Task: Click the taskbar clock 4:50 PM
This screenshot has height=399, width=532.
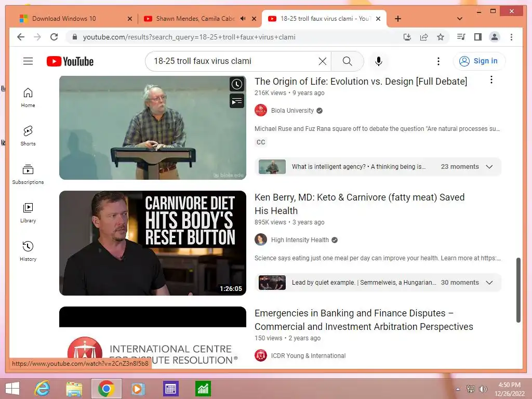Action: (x=509, y=389)
